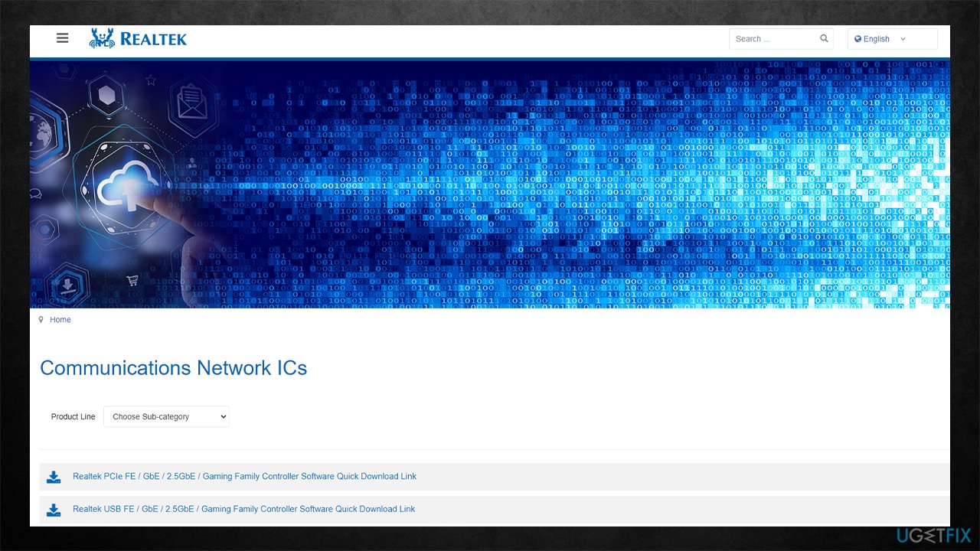The image size is (980, 551).
Task: Open the Realtek PCIe Gaming Family download link
Action: (244, 476)
